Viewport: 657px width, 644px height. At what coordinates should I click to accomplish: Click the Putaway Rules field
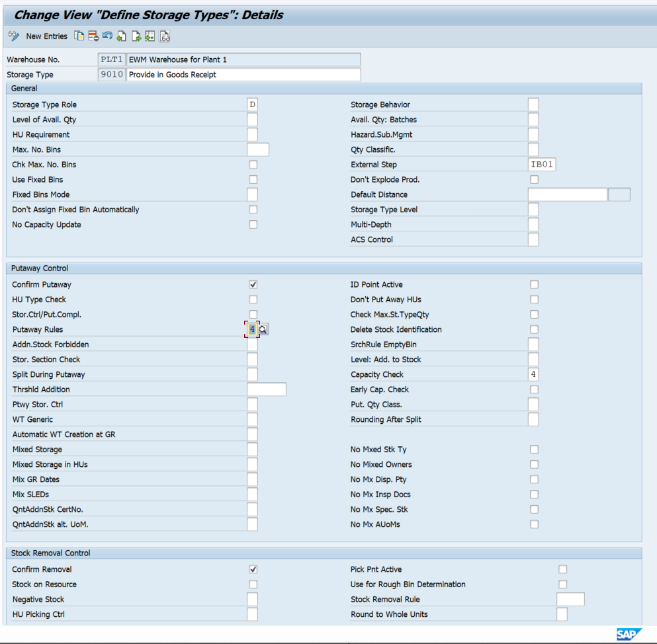[x=252, y=329]
